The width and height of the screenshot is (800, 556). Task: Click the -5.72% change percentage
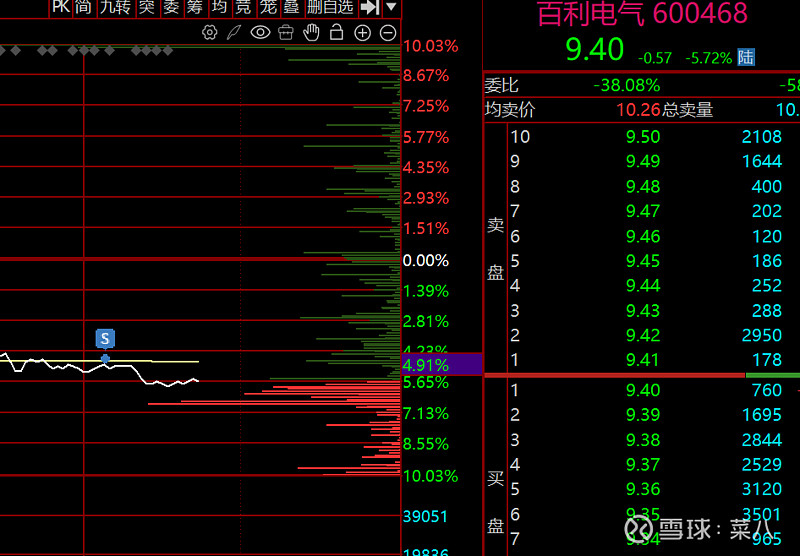709,58
